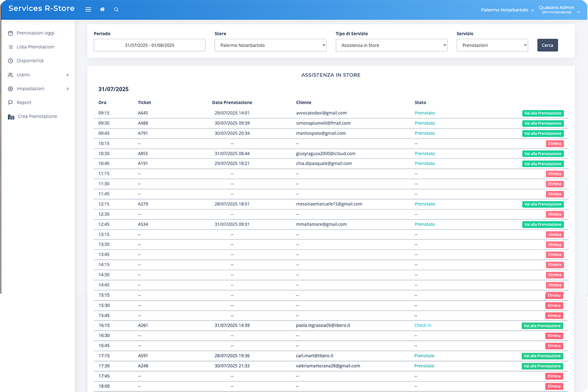Click Elimina for the 10:15 slot
The image size is (588, 392).
coord(555,143)
